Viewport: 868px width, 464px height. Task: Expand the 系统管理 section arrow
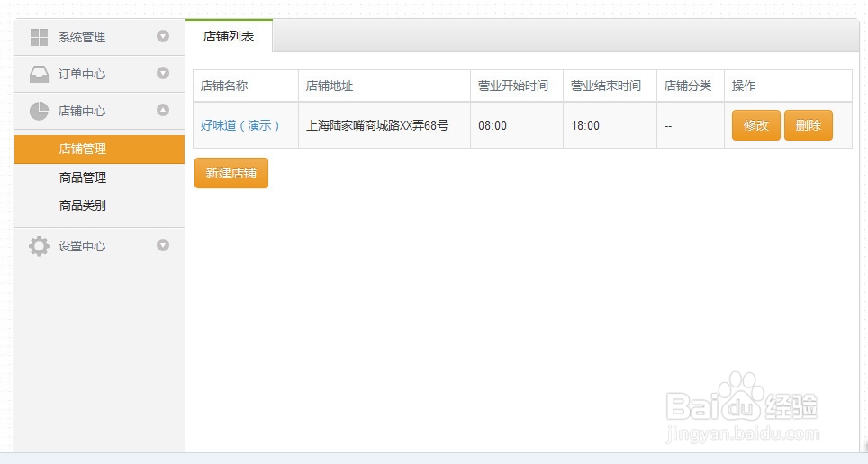click(163, 36)
